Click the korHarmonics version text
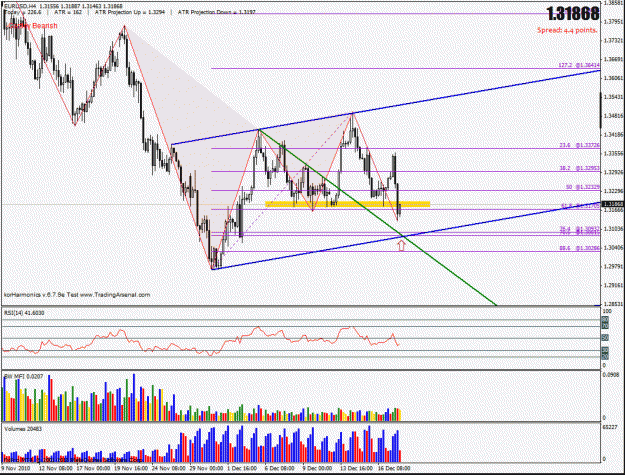 click(x=77, y=295)
